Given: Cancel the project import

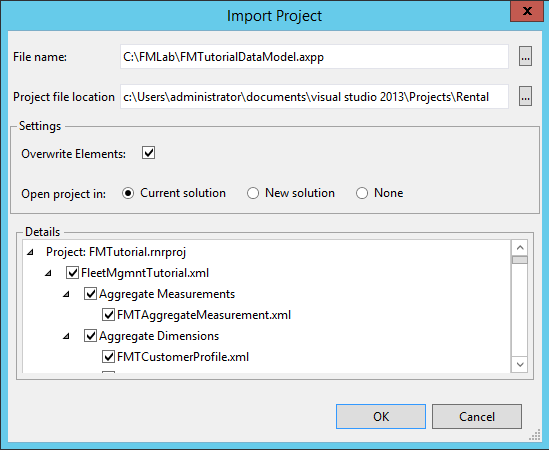Looking at the screenshot, I should click(x=477, y=416).
